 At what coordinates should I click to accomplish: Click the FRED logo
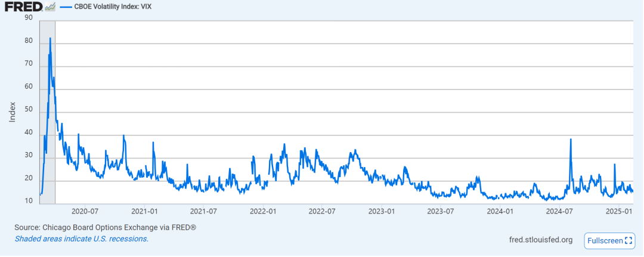tap(29, 7)
